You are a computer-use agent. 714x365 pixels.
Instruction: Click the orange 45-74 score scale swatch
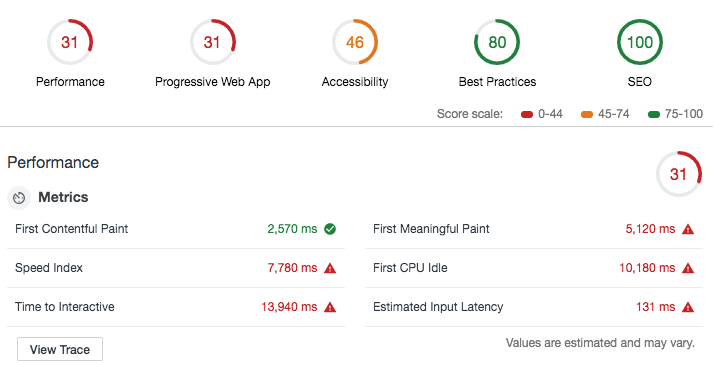[587, 114]
